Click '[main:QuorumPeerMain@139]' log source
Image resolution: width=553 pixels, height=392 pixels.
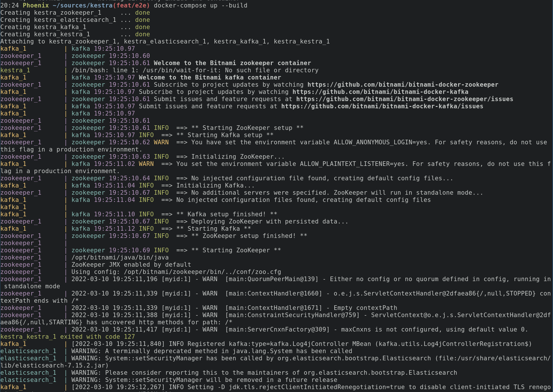(x=272, y=279)
